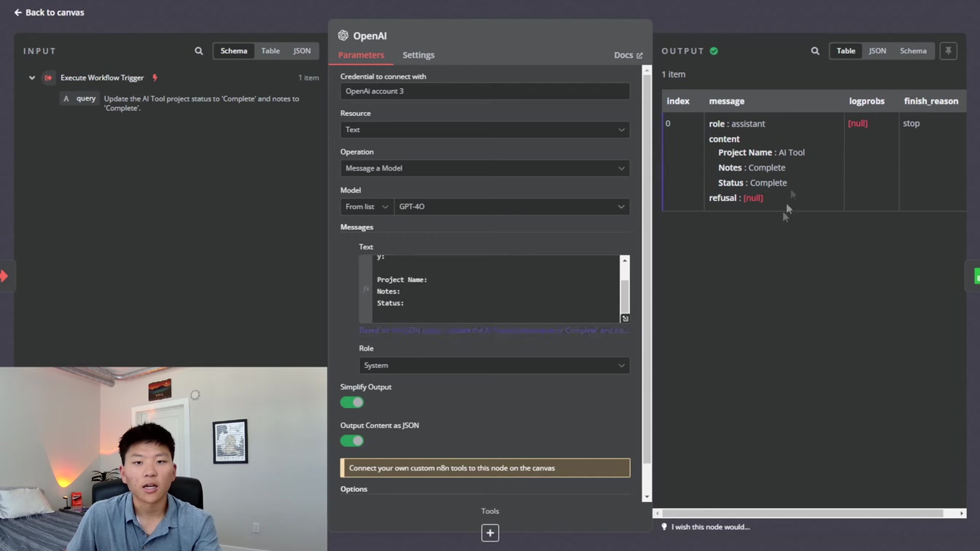
Task: Open the Docs link
Action: click(628, 55)
